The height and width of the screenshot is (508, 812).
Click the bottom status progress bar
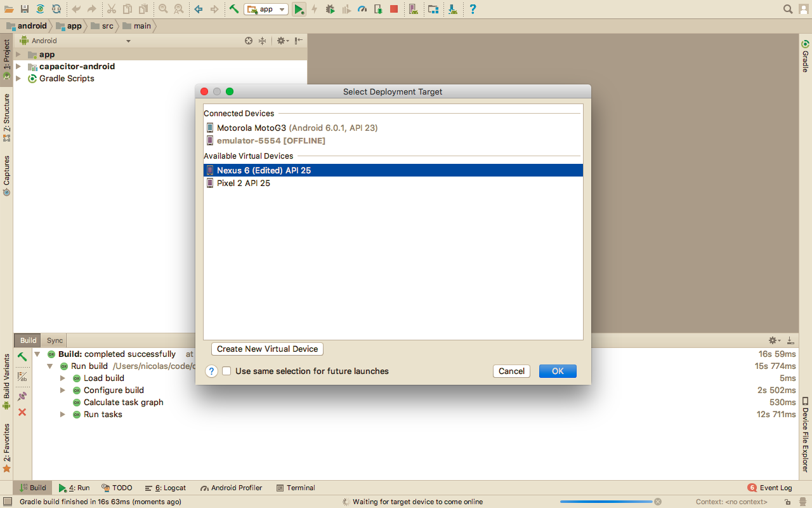(605, 501)
